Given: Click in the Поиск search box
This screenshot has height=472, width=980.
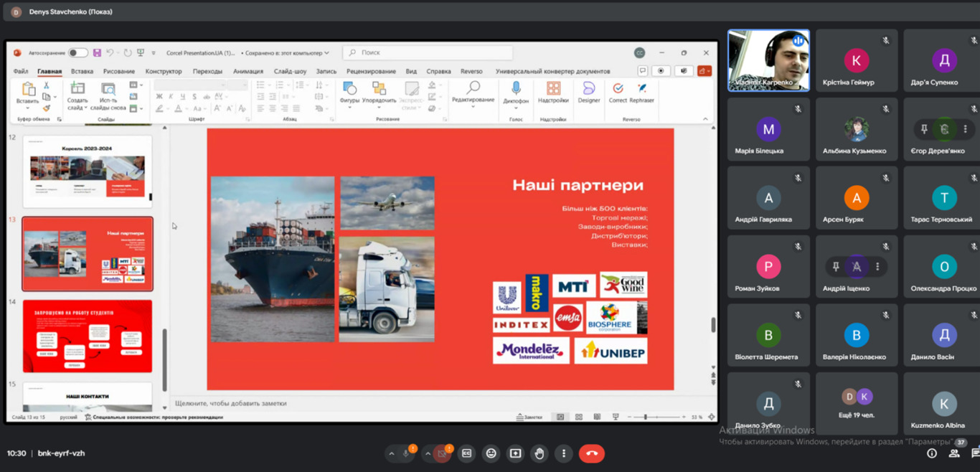Looking at the screenshot, I should coord(429,53).
